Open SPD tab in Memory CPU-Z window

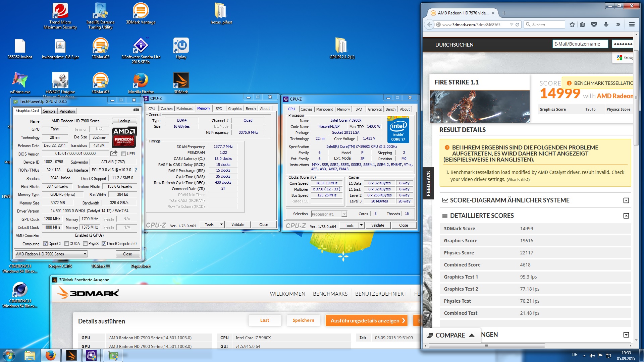pyautogui.click(x=219, y=109)
